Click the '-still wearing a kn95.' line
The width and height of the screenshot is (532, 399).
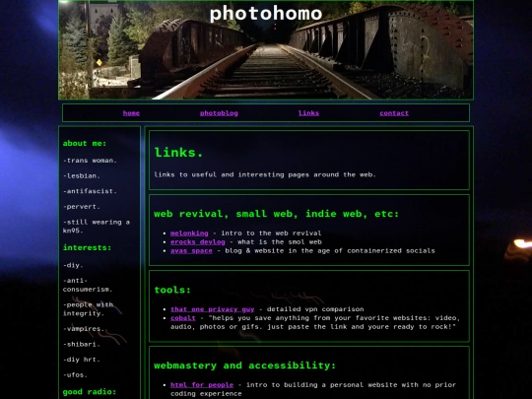(97, 227)
